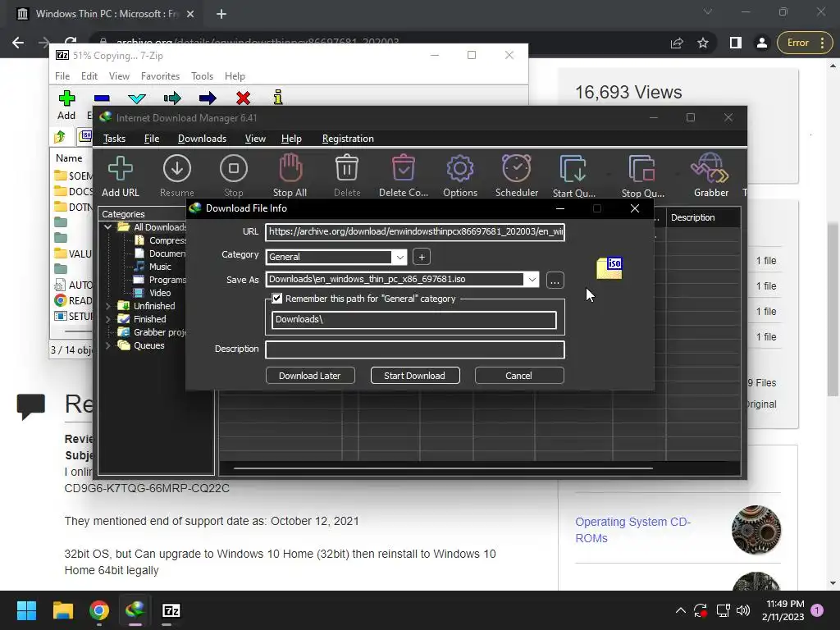This screenshot has height=630, width=840.
Task: Collapse the All Downloads tree node
Action: click(x=107, y=227)
